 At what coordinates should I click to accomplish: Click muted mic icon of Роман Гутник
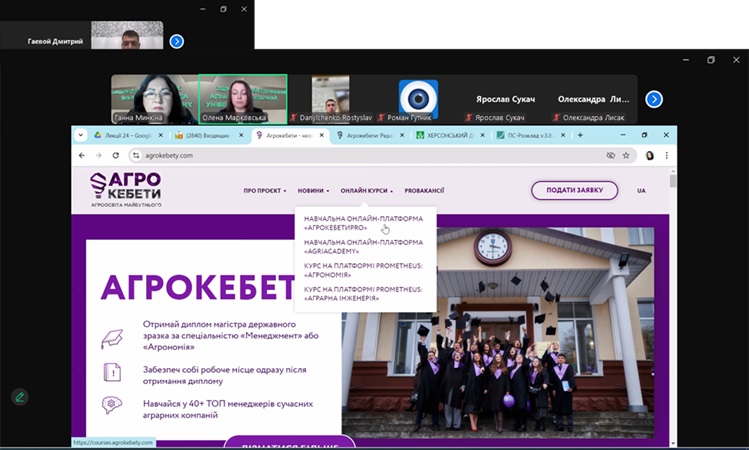[x=381, y=118]
